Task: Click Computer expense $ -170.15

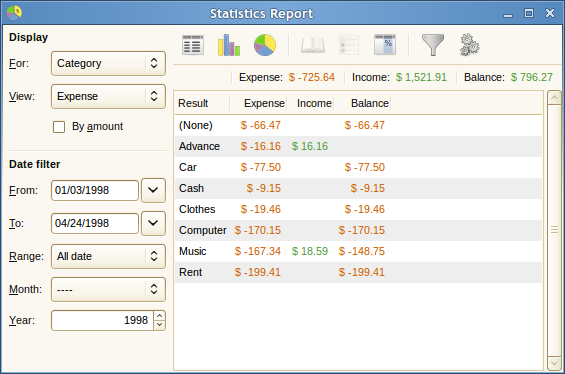Action: [258, 230]
